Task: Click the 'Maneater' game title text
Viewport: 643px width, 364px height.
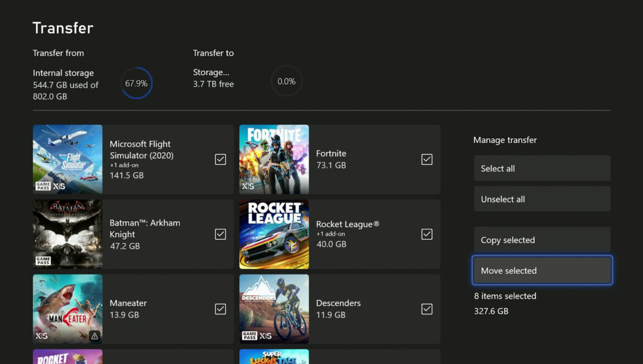Action: 129,304
